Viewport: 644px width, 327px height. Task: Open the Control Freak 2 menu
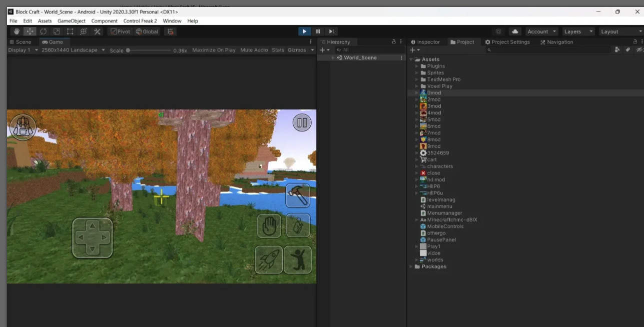click(140, 21)
